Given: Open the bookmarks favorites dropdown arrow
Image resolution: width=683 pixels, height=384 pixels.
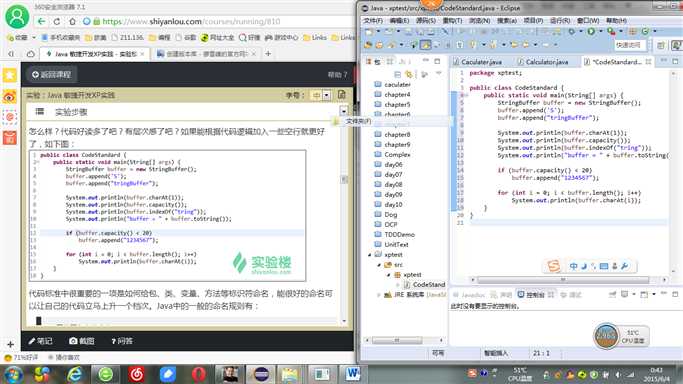Looking at the screenshot, I should pyautogui.click(x=34, y=38).
